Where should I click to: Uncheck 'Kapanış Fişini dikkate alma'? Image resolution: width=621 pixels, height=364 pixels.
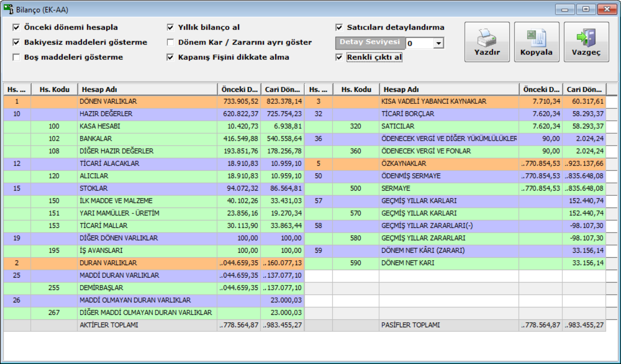click(170, 57)
